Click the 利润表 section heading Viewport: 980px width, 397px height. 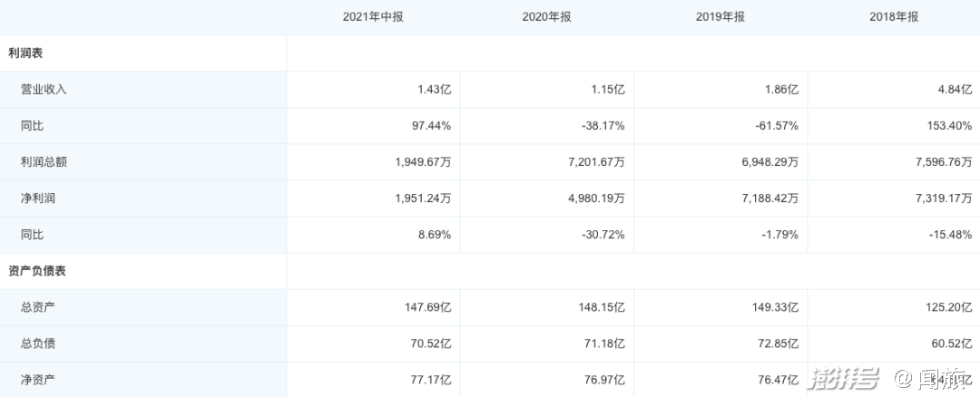click(24, 53)
